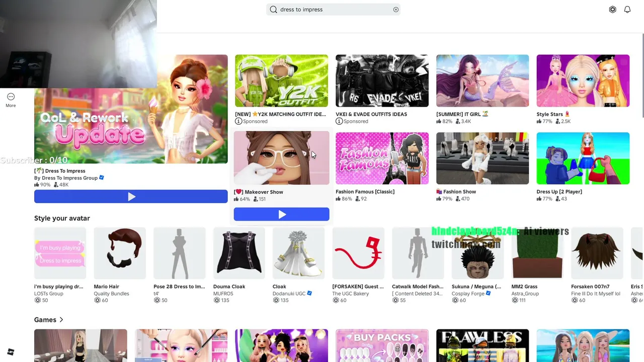Click the 'Fashion Famous [Classic]' title text
Image resolution: width=644 pixels, height=362 pixels.
365,192
